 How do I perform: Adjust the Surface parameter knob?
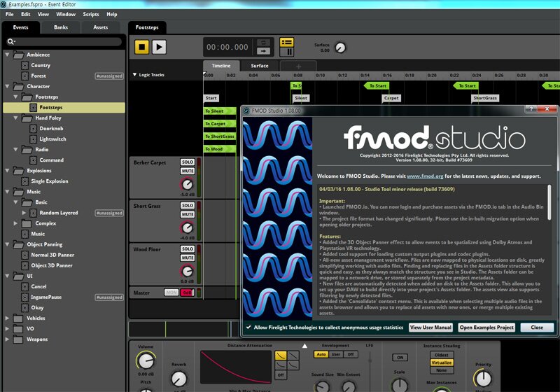340,48
